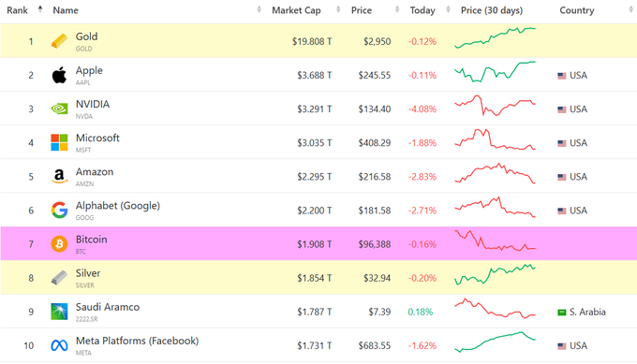Click the USA flag in Apple row
Screen dimensions: 637x364
(x=562, y=76)
